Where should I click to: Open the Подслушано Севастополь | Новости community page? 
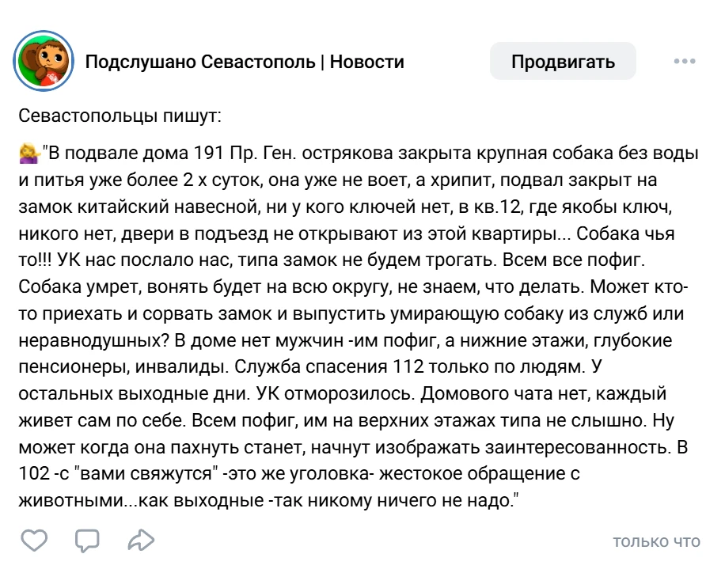click(245, 62)
